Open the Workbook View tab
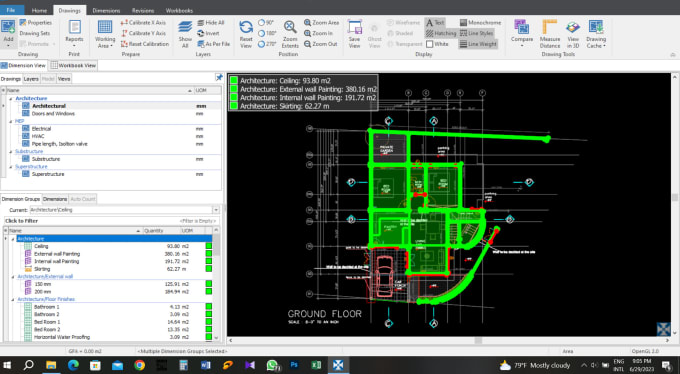Viewport: 680px width, 374px height. (x=73, y=66)
